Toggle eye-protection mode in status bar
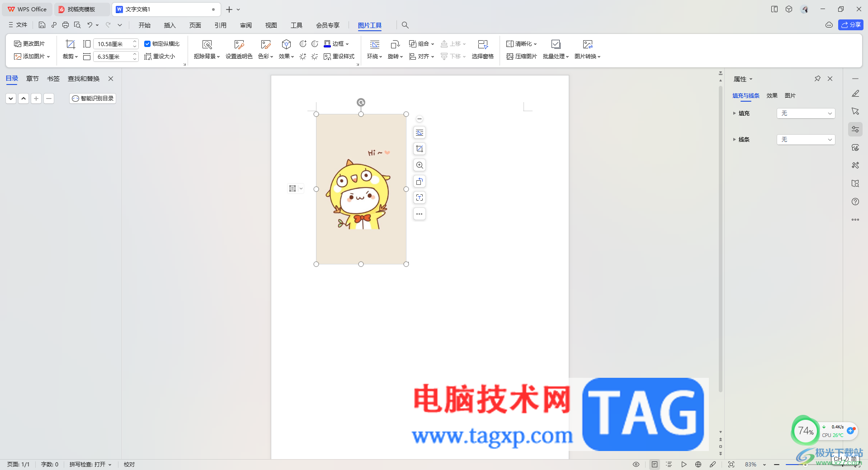The width and height of the screenshot is (868, 470). [636, 464]
